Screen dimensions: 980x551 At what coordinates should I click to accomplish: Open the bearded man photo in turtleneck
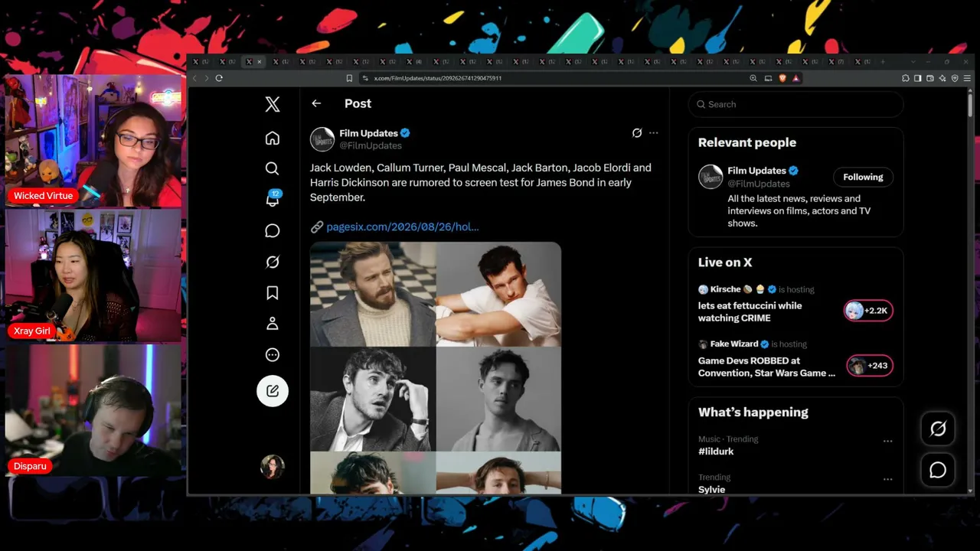373,295
